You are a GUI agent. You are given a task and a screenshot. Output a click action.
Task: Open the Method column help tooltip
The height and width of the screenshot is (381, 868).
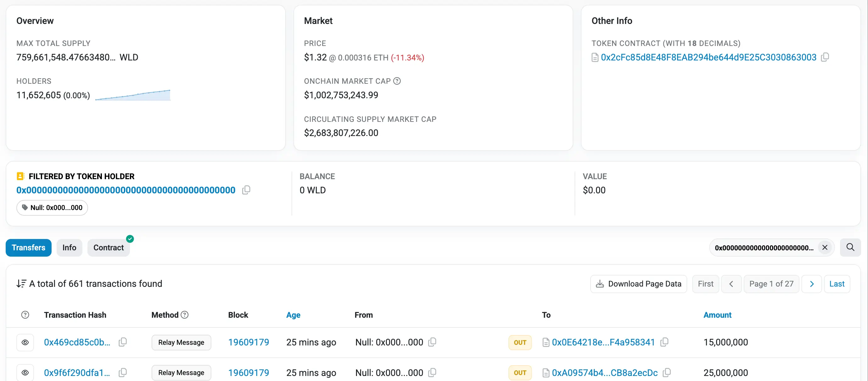coord(185,315)
